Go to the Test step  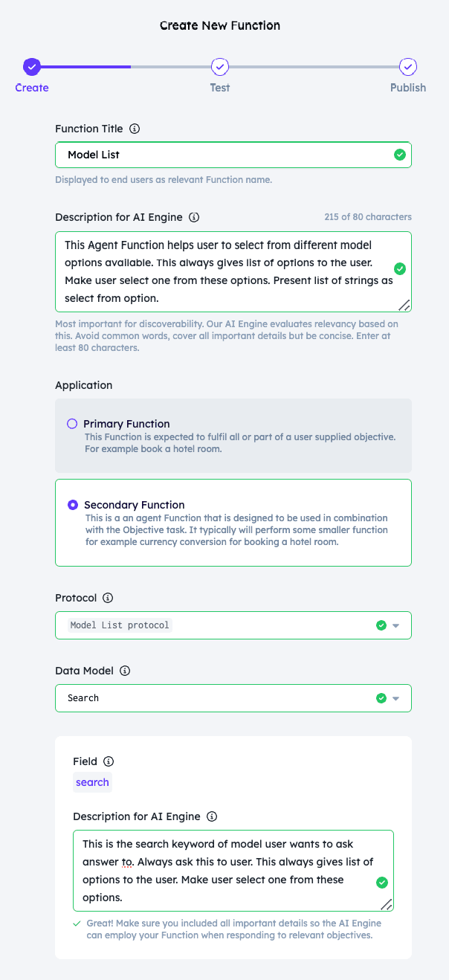click(x=219, y=67)
